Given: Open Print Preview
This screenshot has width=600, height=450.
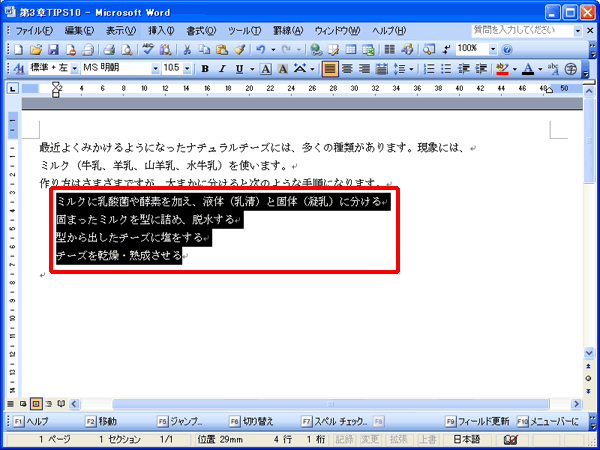Looking at the screenshot, I should point(126,49).
